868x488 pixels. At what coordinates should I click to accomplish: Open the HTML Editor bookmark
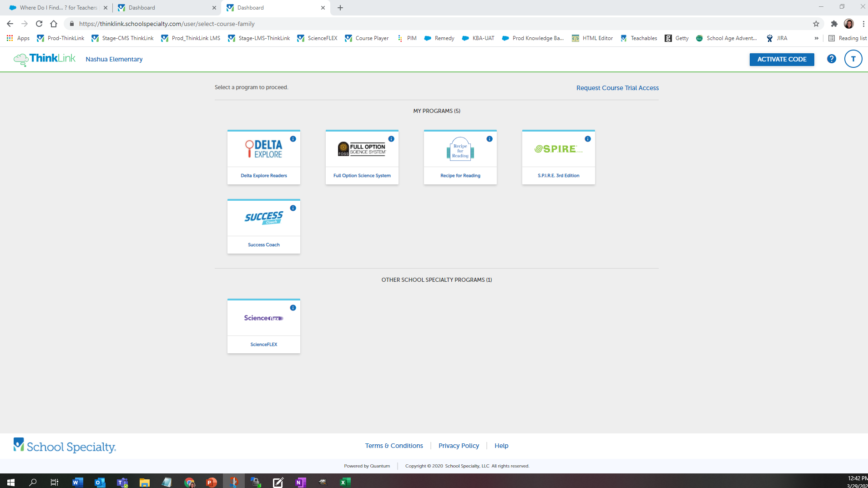pyautogui.click(x=592, y=38)
